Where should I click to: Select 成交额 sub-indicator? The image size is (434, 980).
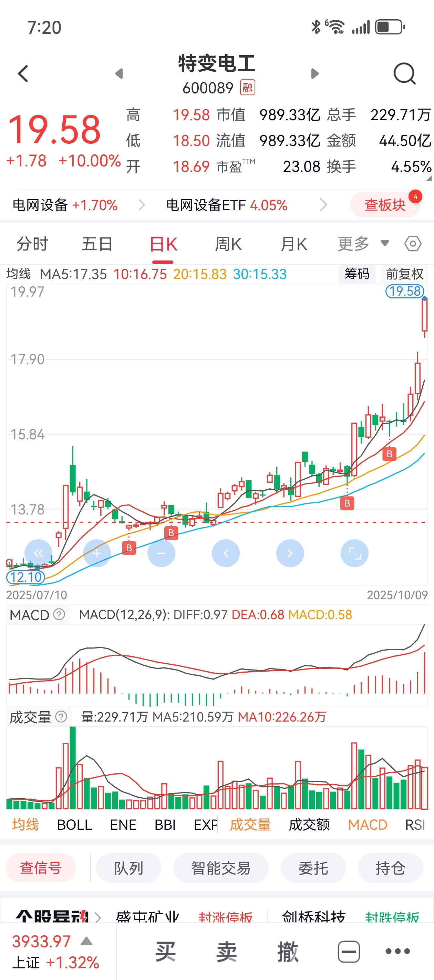coord(309,825)
